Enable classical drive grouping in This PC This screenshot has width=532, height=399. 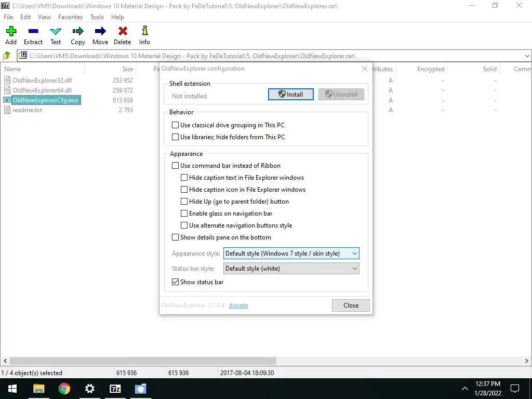tap(175, 125)
